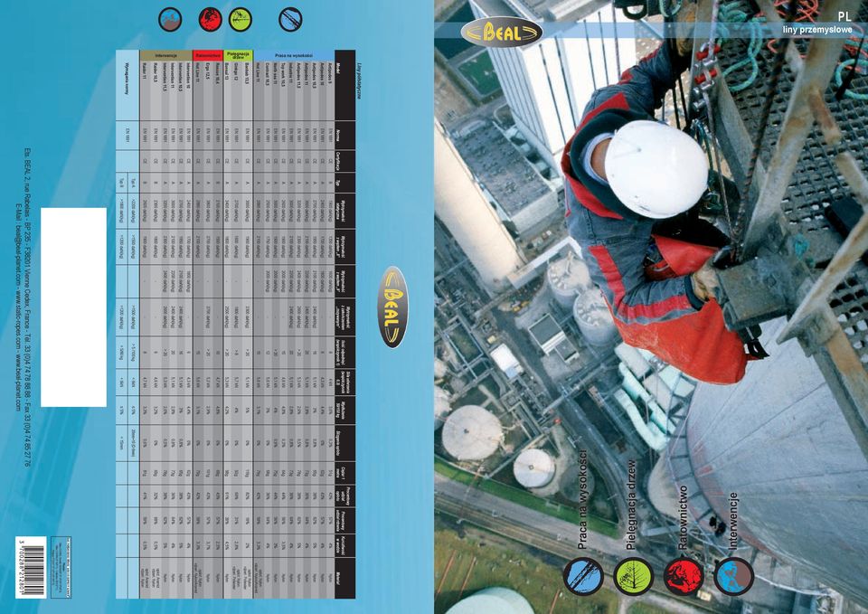Select the red Ratownictwo table section header
This screenshot has width=868, height=614.
(x=208, y=55)
